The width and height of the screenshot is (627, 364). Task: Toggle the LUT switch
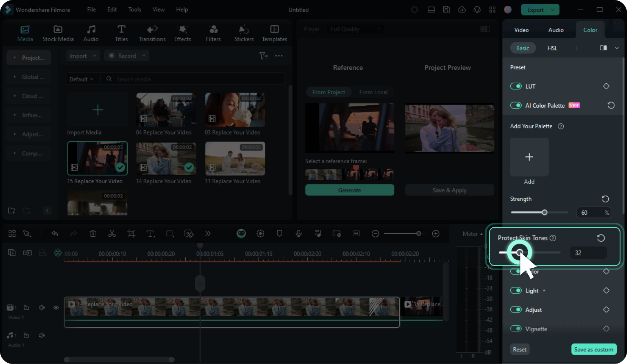click(x=516, y=86)
